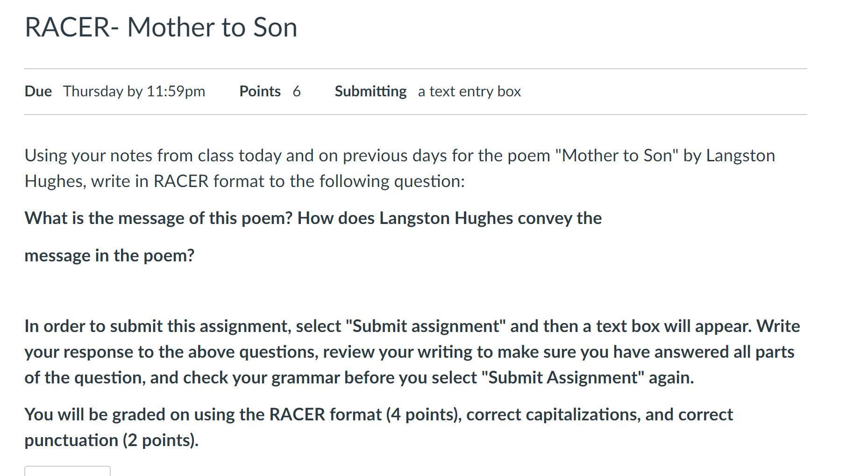868x476 pixels.
Task: Click 'a text entry box' submission type
Action: click(469, 91)
